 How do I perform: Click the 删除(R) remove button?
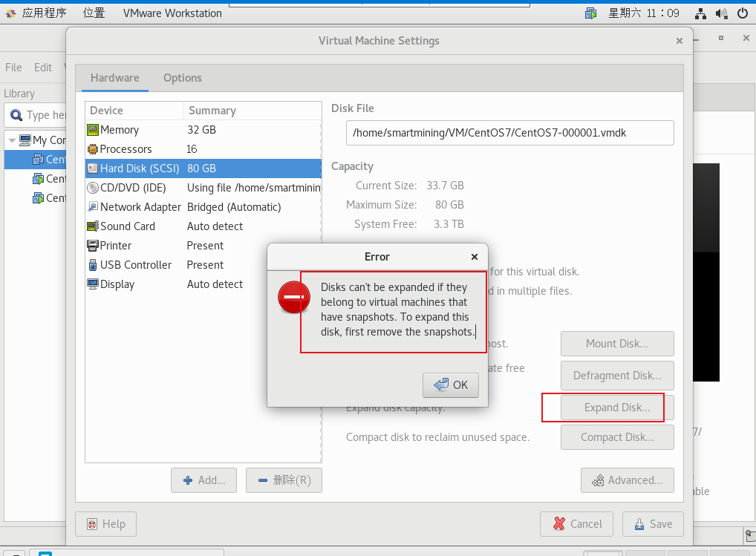[284, 480]
